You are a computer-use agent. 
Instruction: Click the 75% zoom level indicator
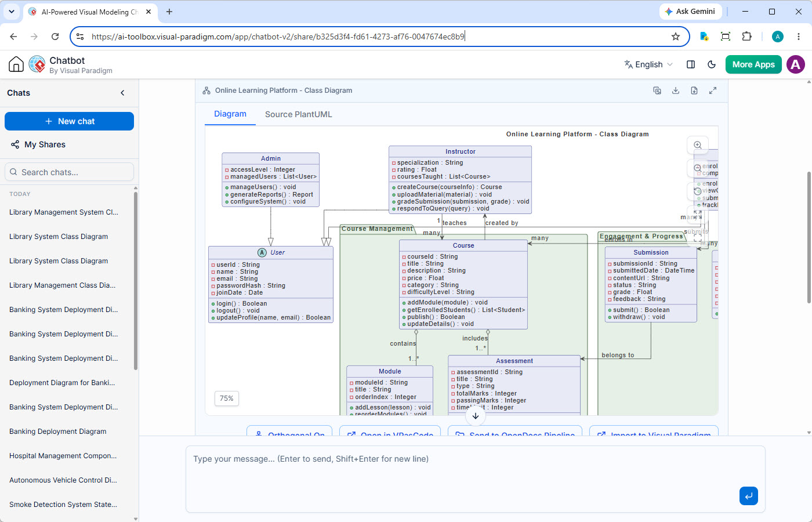pos(227,398)
